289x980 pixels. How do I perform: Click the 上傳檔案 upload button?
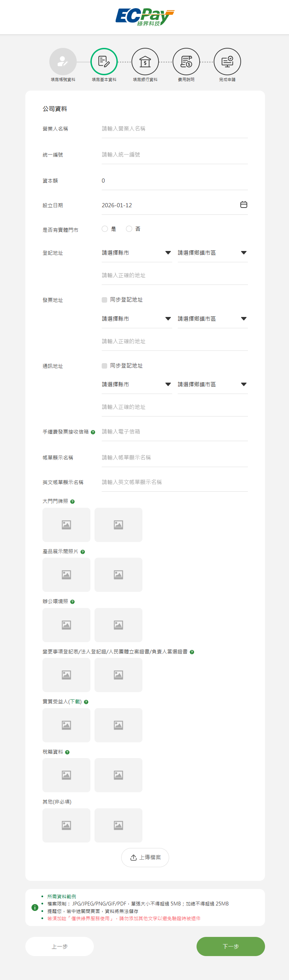point(145,858)
